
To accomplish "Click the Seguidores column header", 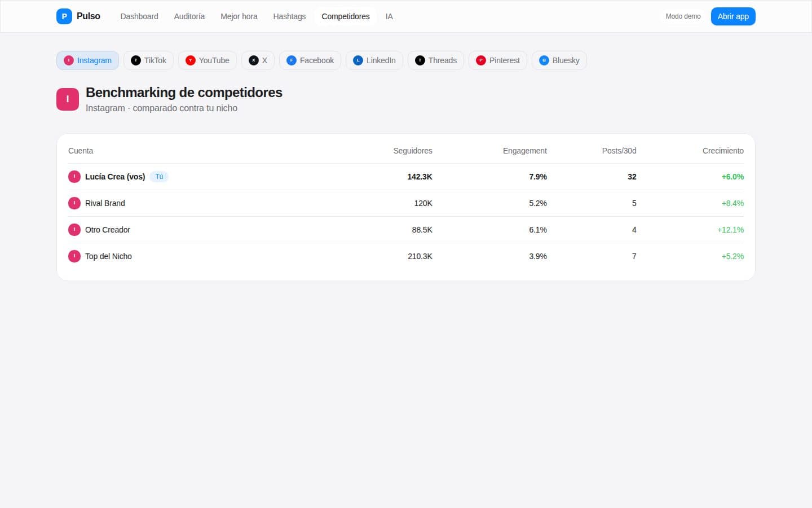I will (x=413, y=151).
